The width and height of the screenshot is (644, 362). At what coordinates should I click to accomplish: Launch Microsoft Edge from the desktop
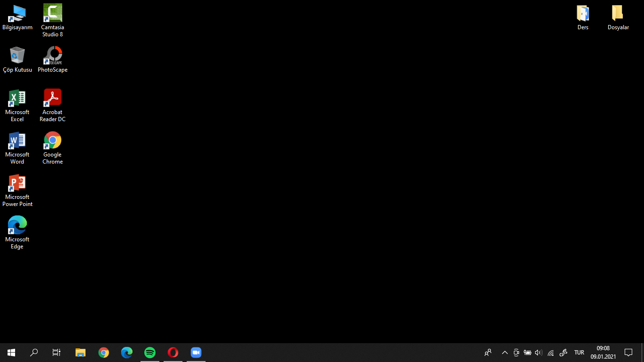click(17, 225)
